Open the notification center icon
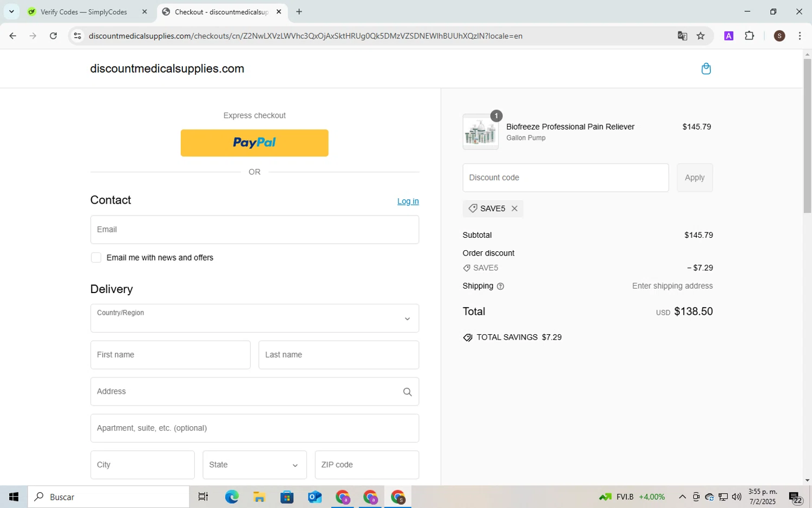 pyautogui.click(x=795, y=497)
